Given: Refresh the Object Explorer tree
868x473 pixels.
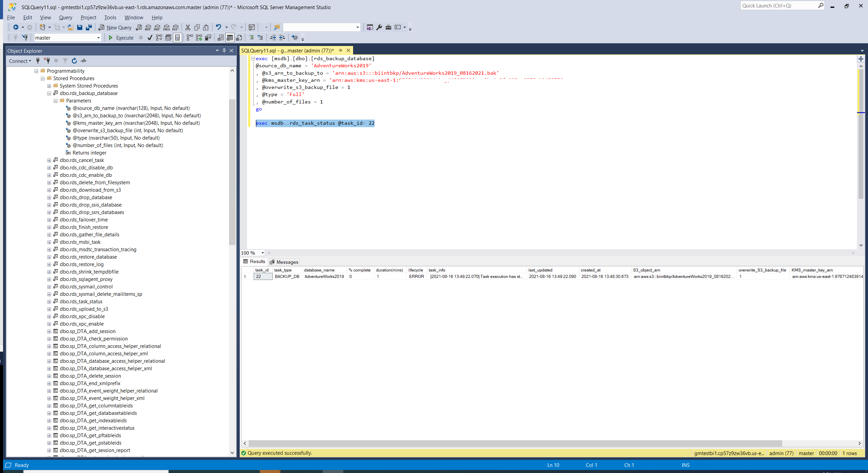Looking at the screenshot, I should point(74,61).
